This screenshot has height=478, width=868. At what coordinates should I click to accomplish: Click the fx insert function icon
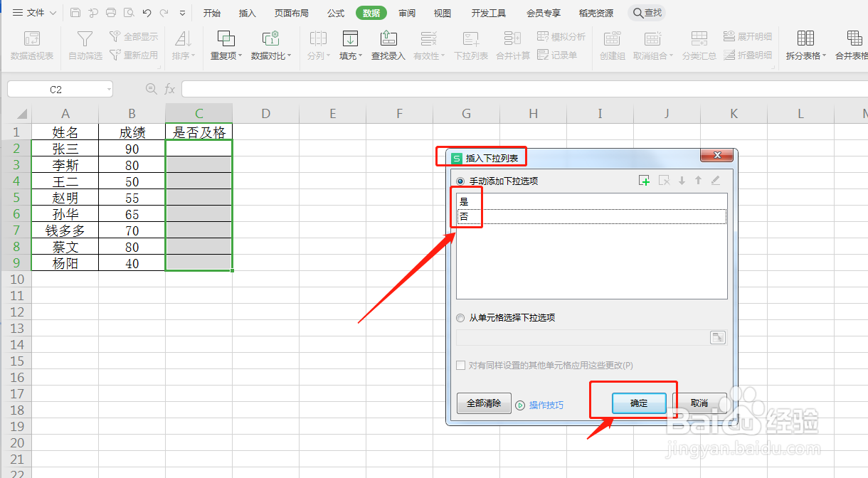tap(169, 89)
